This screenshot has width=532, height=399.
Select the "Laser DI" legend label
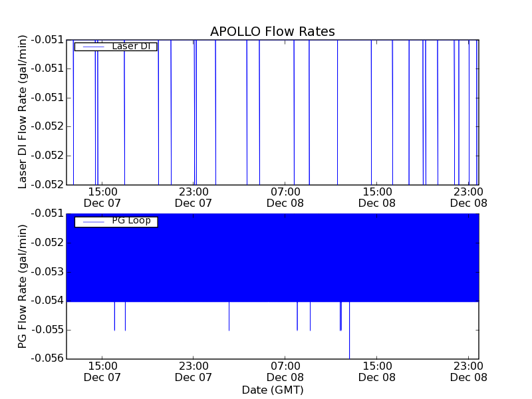pyautogui.click(x=131, y=46)
